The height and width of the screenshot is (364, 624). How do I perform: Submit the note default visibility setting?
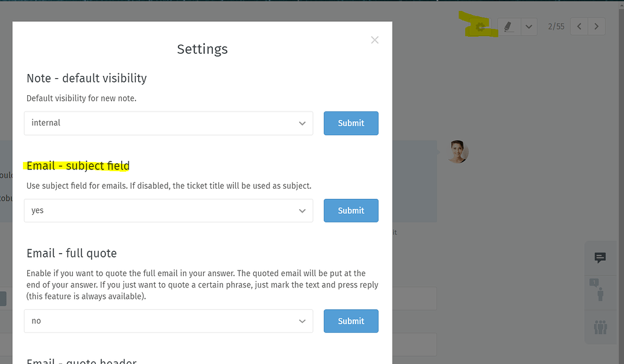click(x=351, y=123)
